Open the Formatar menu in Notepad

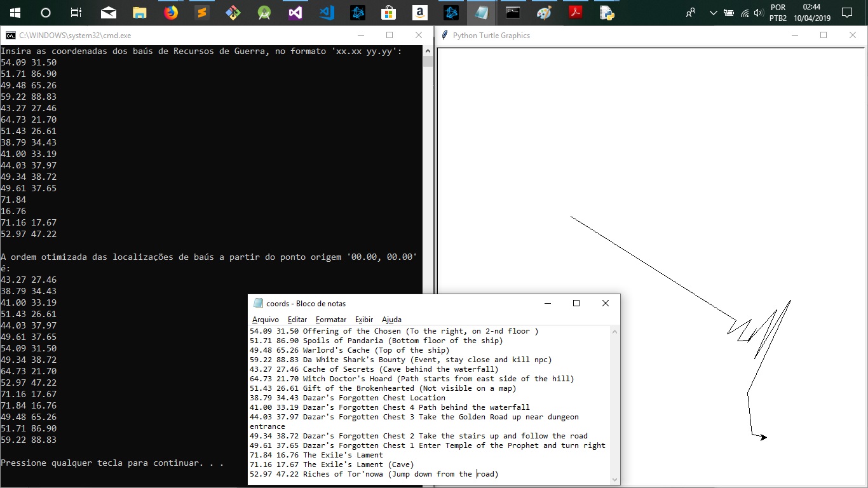pos(331,320)
